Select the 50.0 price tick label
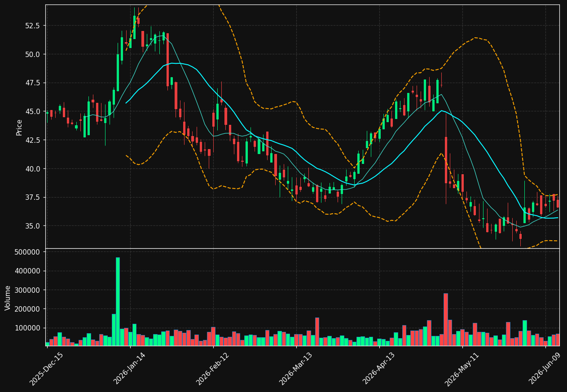 click(x=32, y=54)
